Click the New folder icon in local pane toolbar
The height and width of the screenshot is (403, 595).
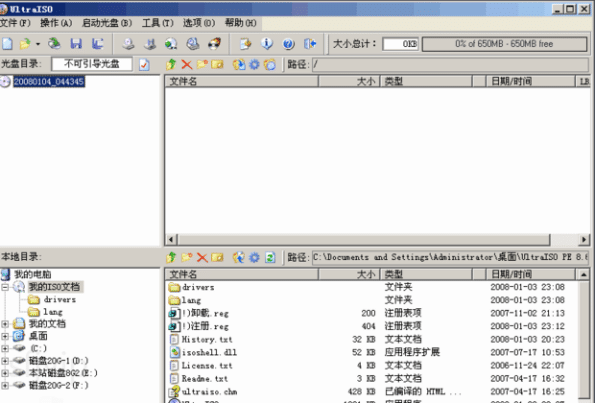[x=187, y=258]
